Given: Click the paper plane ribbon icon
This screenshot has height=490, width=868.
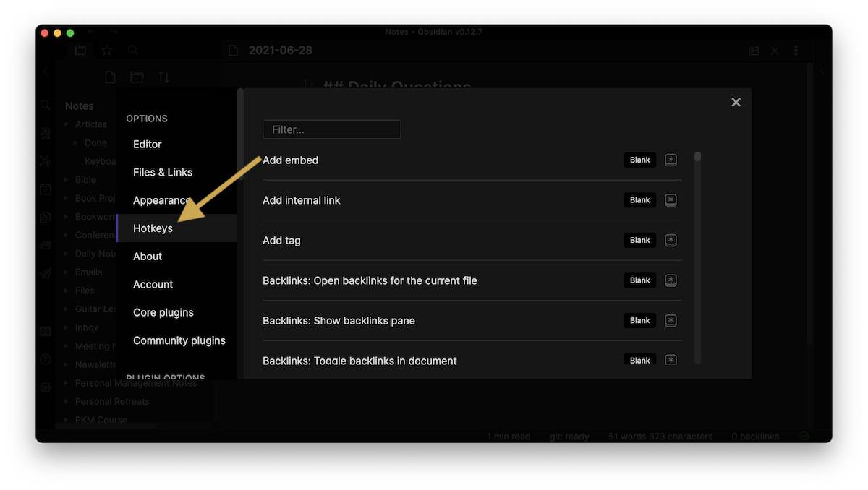Looking at the screenshot, I should click(46, 273).
